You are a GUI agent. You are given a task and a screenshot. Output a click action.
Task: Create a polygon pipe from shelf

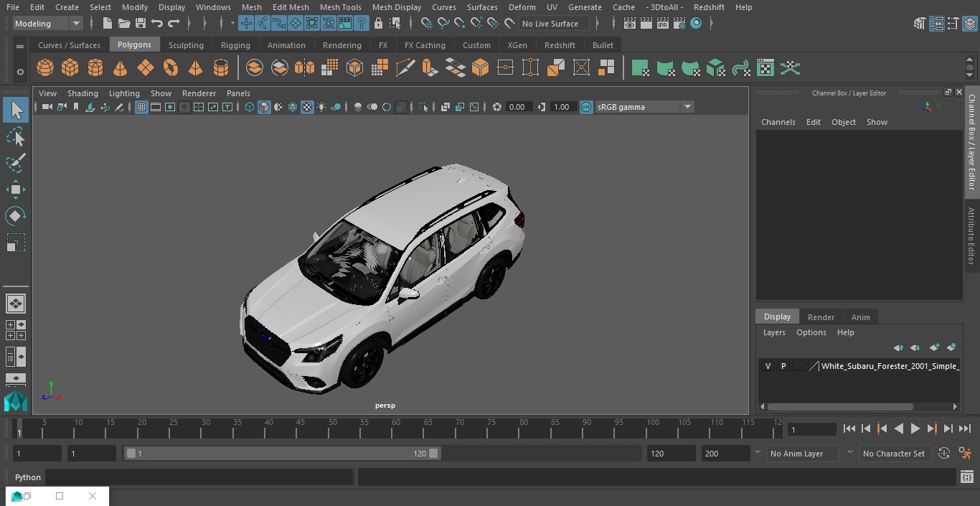(221, 68)
